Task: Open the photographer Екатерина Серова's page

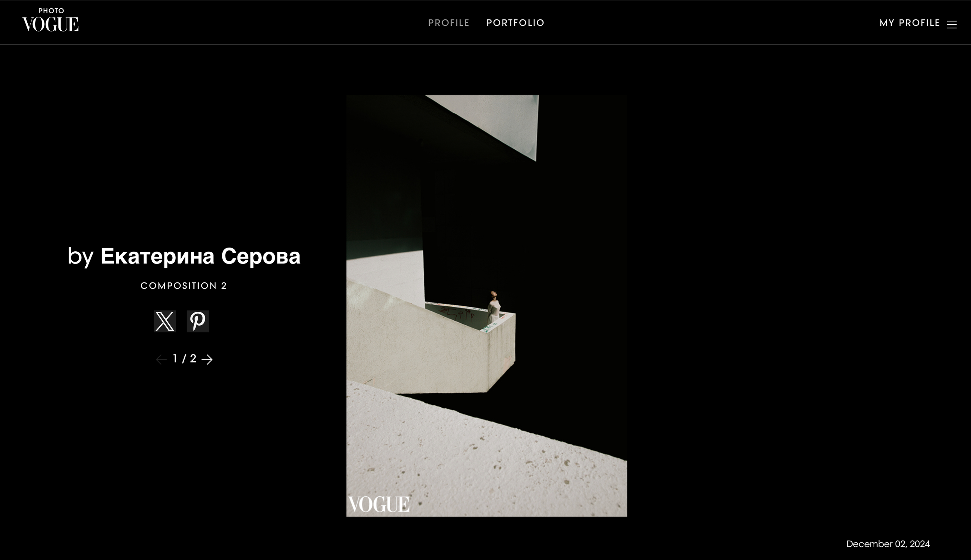Action: click(x=200, y=256)
